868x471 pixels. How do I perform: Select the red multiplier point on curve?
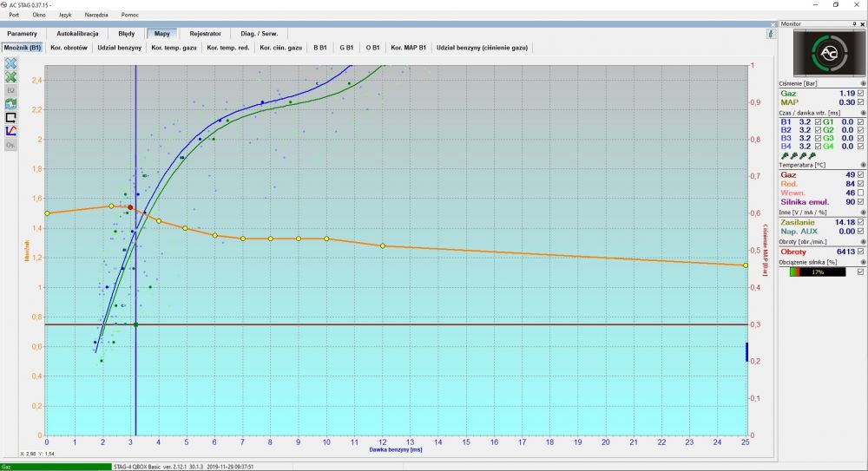[131, 207]
